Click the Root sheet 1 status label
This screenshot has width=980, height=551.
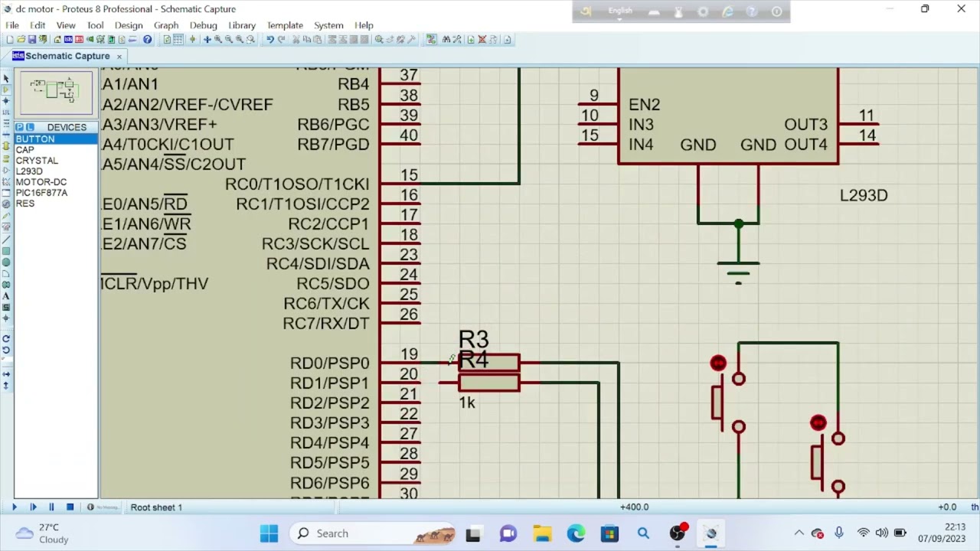[x=156, y=507]
